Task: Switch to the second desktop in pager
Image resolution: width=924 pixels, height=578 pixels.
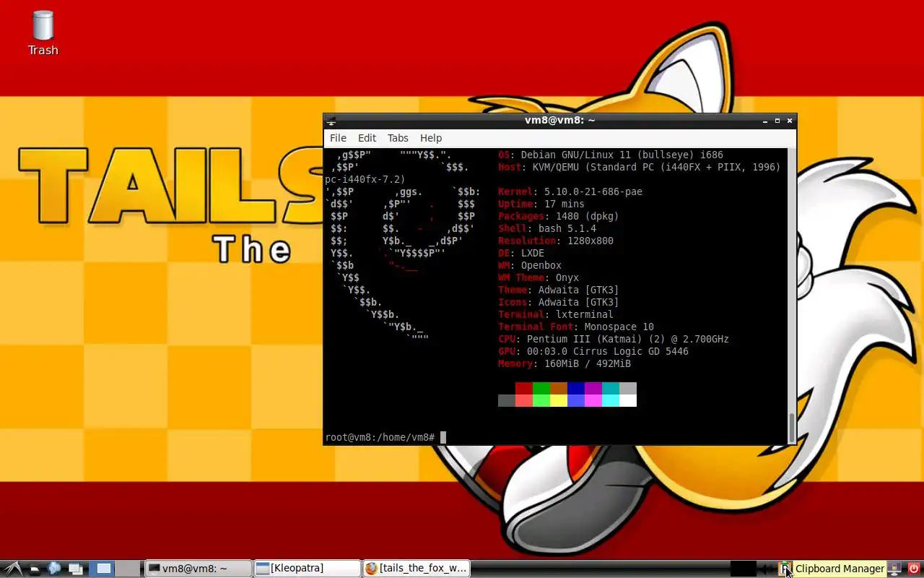Action: coord(128,569)
